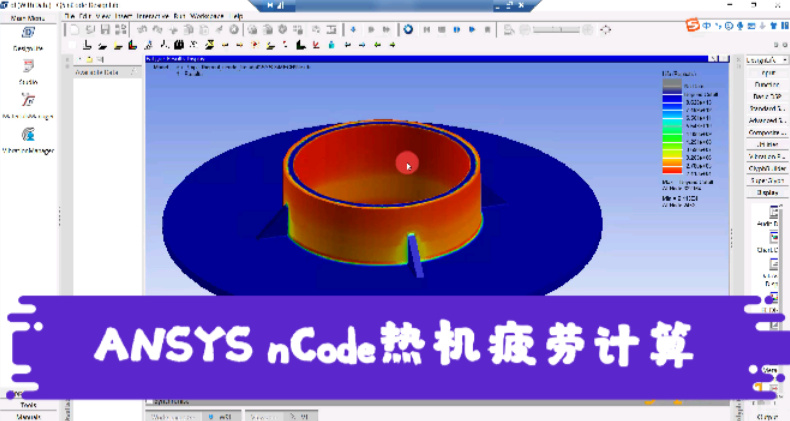Image resolution: width=790 pixels, height=421 pixels.
Task: Open the Run menu
Action: (179, 16)
